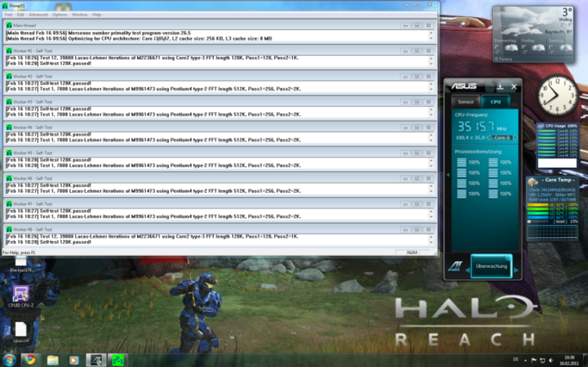Screen dimensions: 588x367
Task: Click the Prime95 icon in the title bar
Action: pyautogui.click(x=4, y=6)
